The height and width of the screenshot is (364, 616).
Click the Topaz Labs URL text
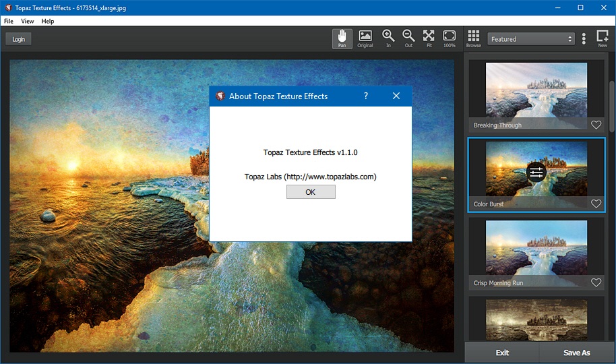[x=310, y=177]
